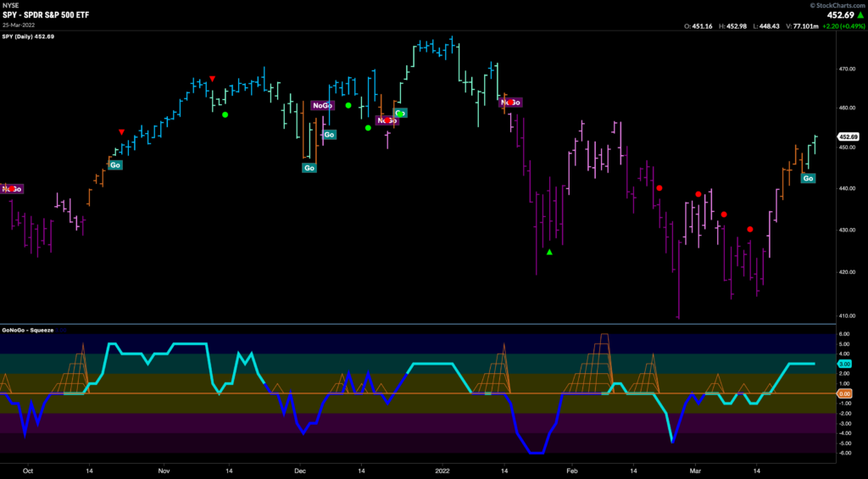Viewport: 868px width, 479px height.
Task: Select the lowest Go label in early December
Action: coord(309,168)
